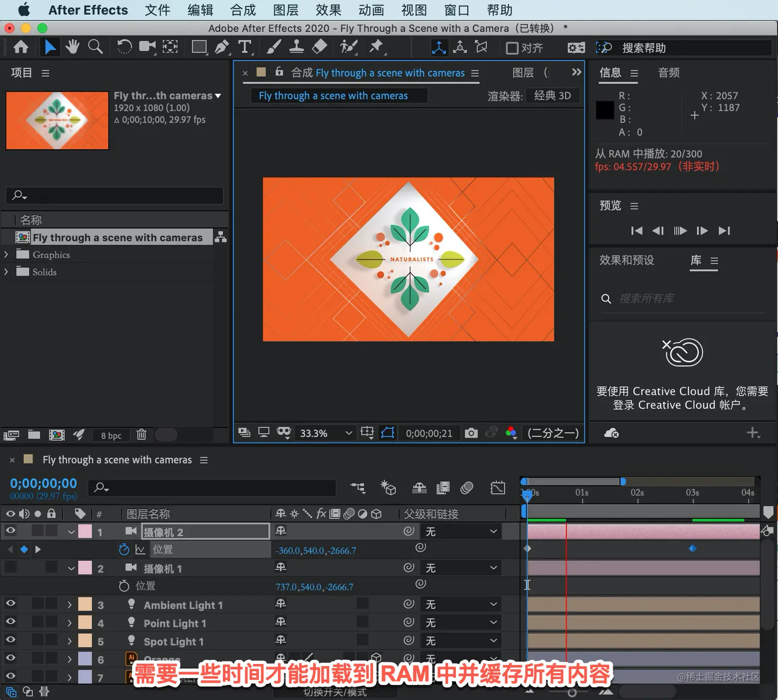
Task: Enable Motion Blur switch in timeline header
Action: click(467, 487)
